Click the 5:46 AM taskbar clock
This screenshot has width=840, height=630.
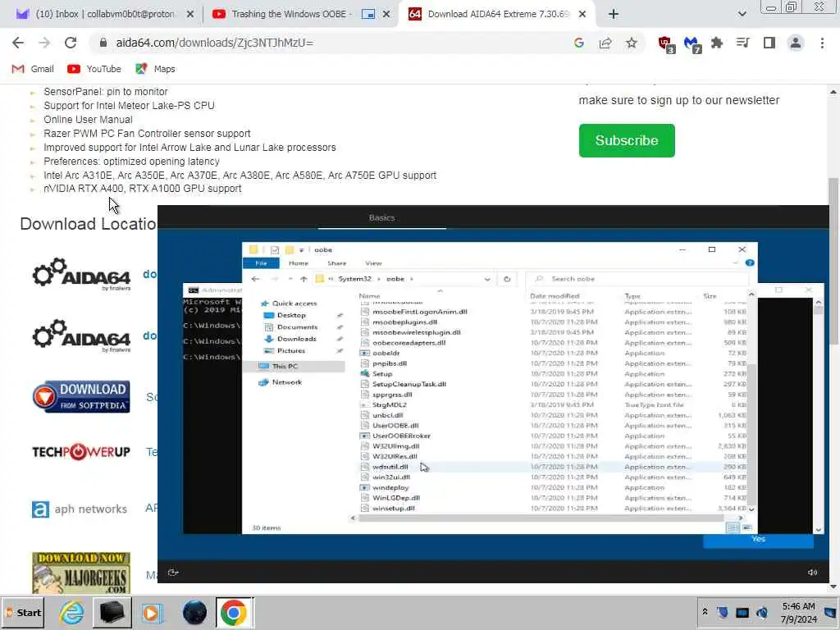tap(798, 613)
